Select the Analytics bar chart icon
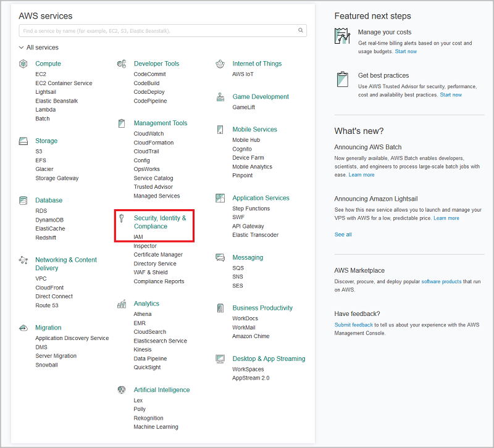Screen dimensions: 494x448 click(x=121, y=304)
